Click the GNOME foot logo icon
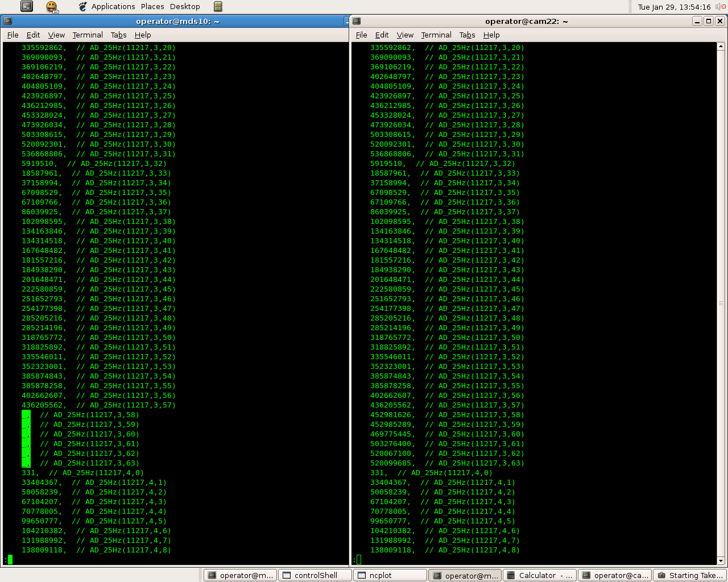 (x=83, y=7)
